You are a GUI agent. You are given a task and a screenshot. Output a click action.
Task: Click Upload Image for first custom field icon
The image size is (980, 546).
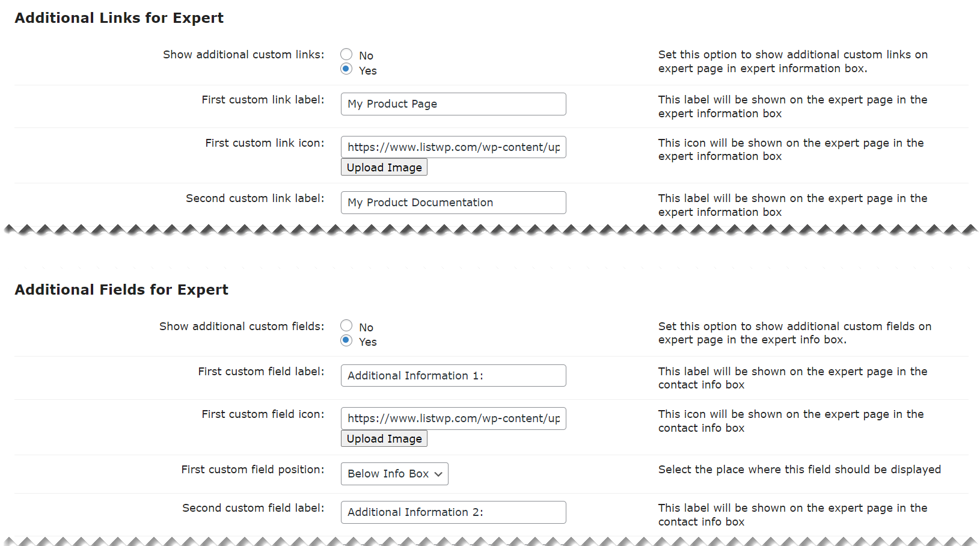coord(384,439)
